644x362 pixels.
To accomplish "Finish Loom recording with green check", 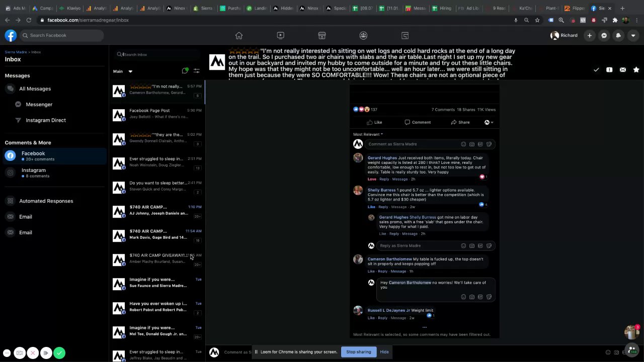I will 59,353.
